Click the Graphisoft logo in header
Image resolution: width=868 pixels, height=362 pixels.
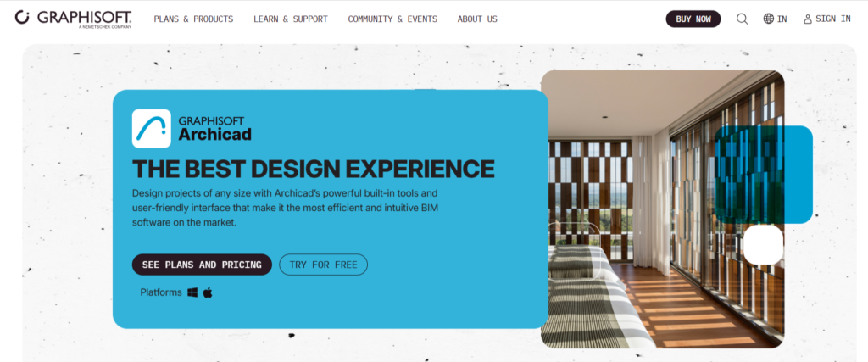(73, 19)
